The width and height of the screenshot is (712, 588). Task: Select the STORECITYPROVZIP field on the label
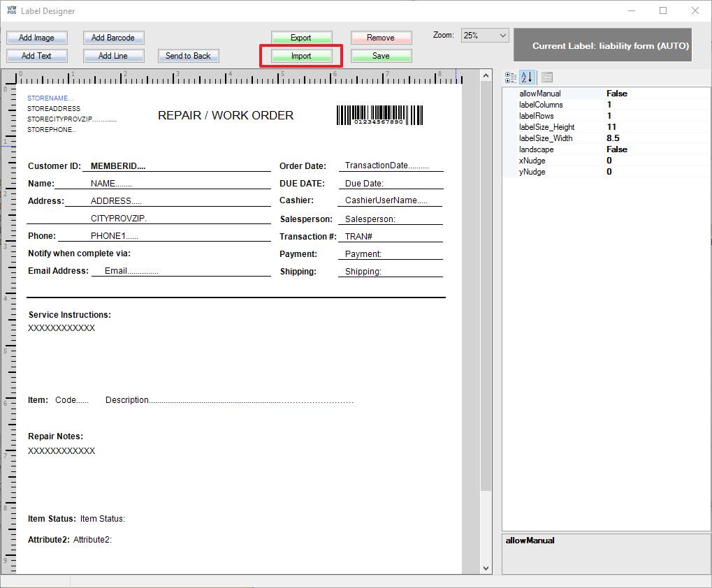tap(72, 119)
